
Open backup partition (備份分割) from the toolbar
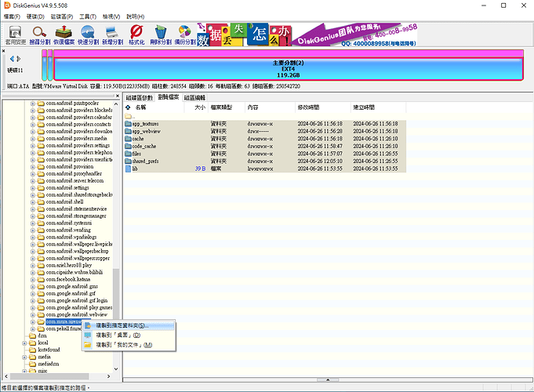tap(185, 35)
